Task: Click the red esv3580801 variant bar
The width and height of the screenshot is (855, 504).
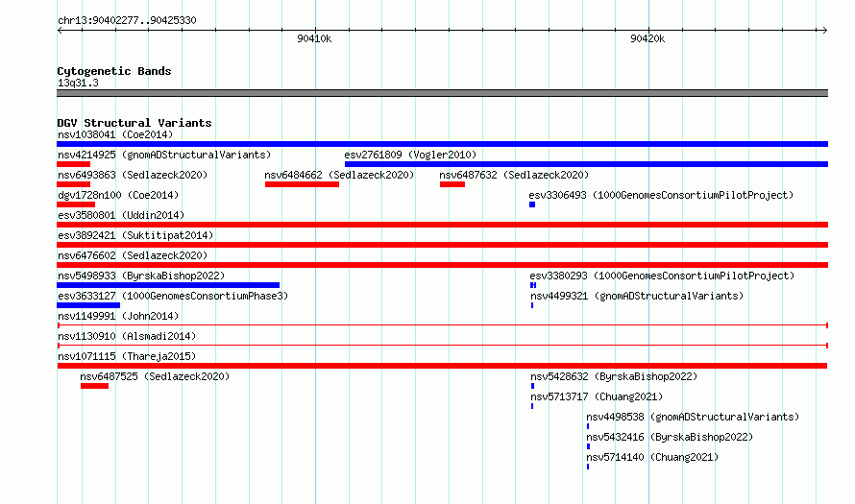Action: (x=442, y=225)
